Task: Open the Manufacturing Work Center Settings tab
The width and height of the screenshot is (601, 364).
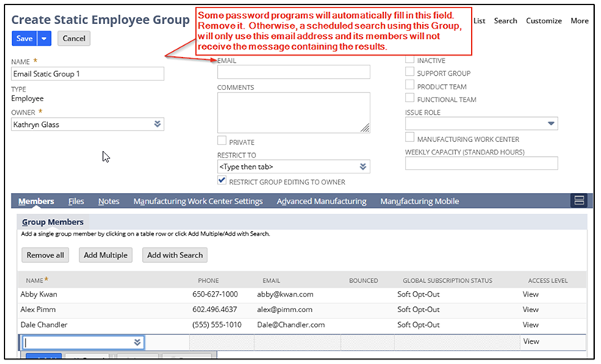Action: (x=198, y=201)
